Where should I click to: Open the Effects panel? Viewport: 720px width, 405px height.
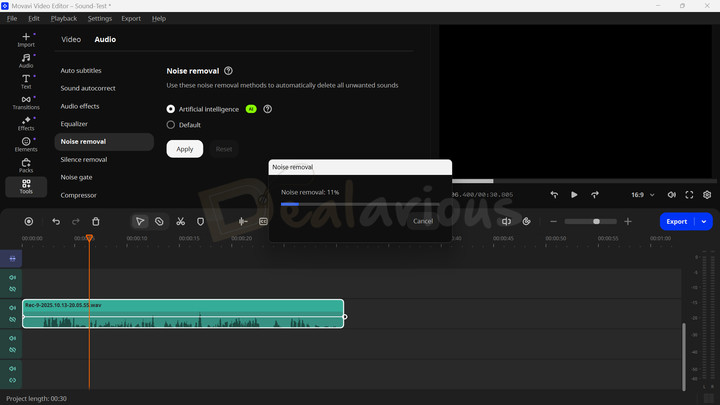(x=26, y=123)
